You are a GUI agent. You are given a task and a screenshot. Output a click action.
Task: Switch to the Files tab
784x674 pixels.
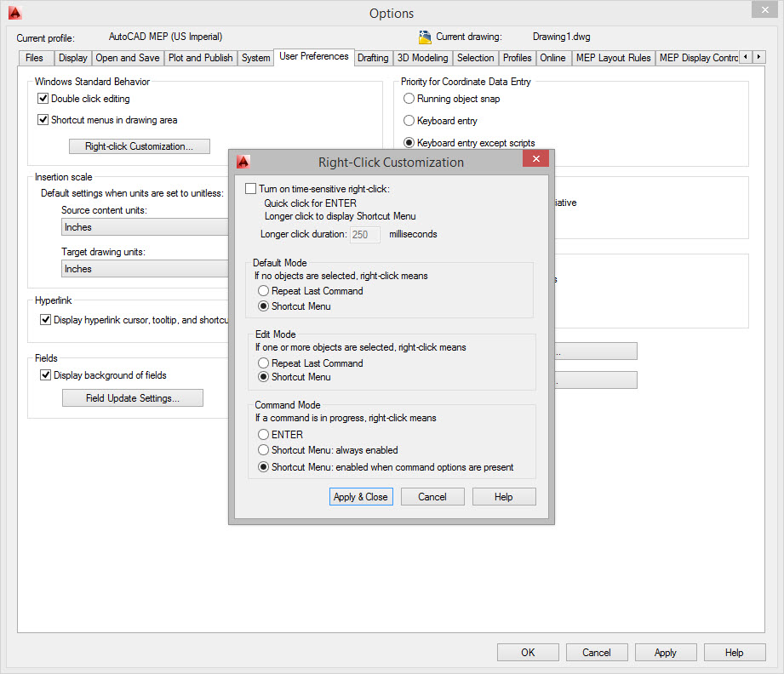coord(35,58)
